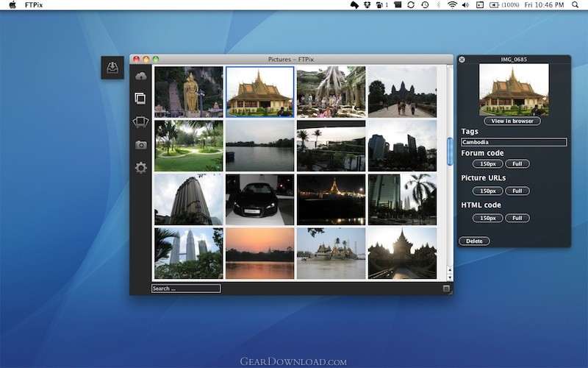Select the city skyline dusk thumbnail
Viewport: 588px width, 368px height.
402,146
